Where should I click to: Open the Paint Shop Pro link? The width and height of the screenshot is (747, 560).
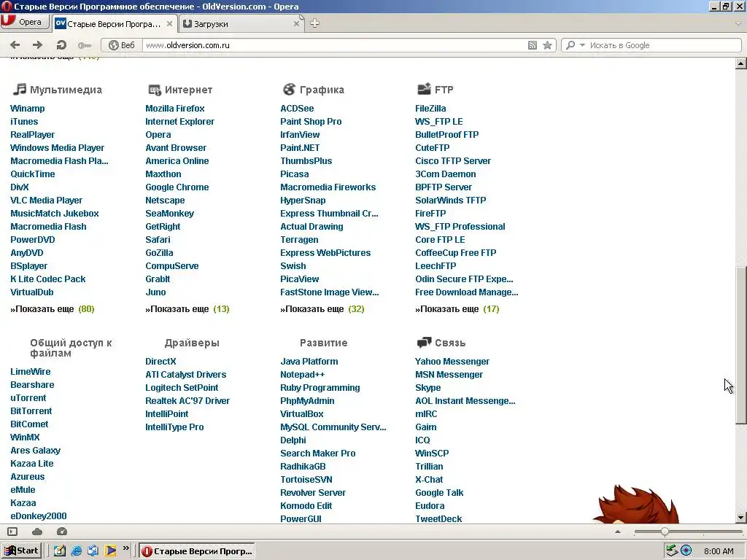pos(311,122)
